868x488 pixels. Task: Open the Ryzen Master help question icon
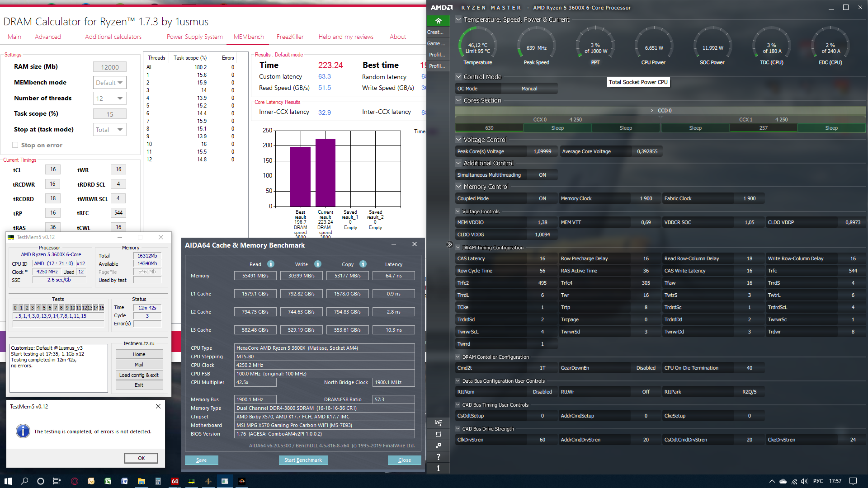click(438, 457)
